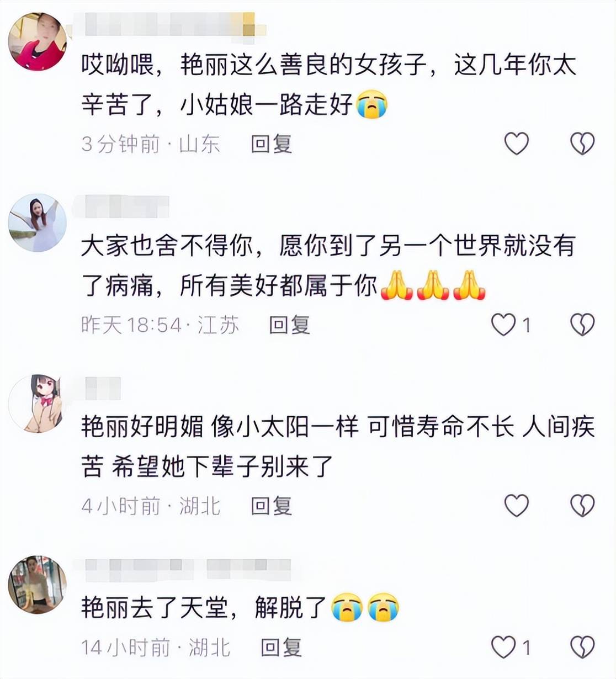Like the comment from 山东
This screenshot has height=679, width=616.
coord(517,144)
